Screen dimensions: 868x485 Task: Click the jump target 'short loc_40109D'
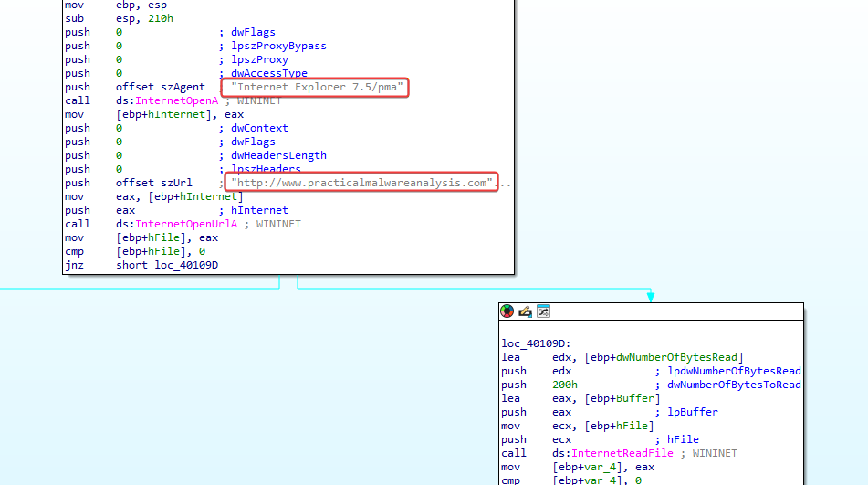(167, 265)
